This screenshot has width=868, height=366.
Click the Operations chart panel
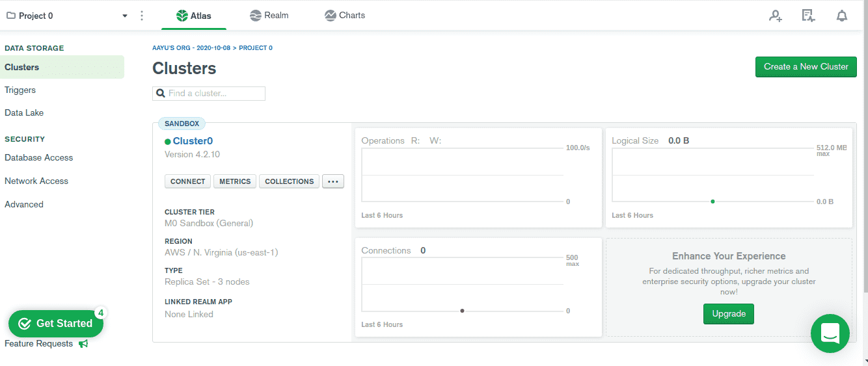pos(478,177)
